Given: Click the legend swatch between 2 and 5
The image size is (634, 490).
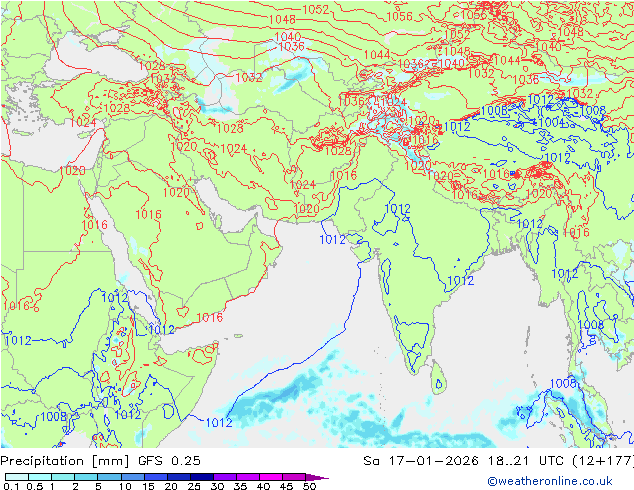Looking at the screenshot, I should [86, 477].
